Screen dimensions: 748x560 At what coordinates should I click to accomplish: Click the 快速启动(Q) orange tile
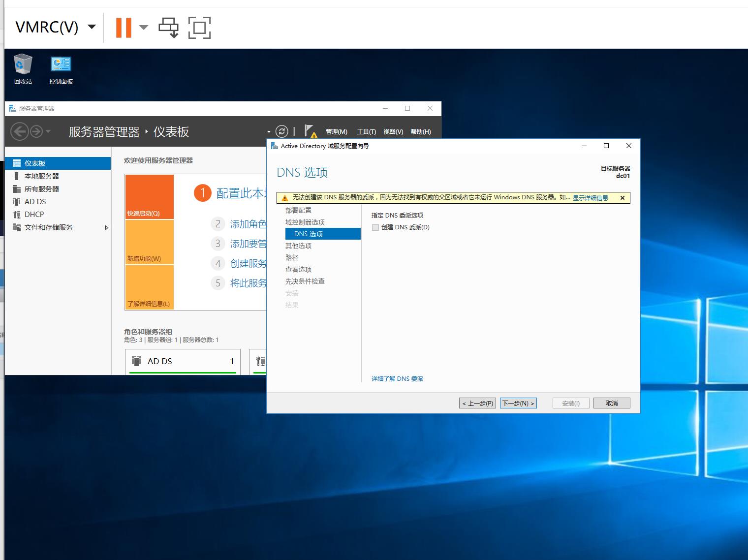(x=150, y=197)
